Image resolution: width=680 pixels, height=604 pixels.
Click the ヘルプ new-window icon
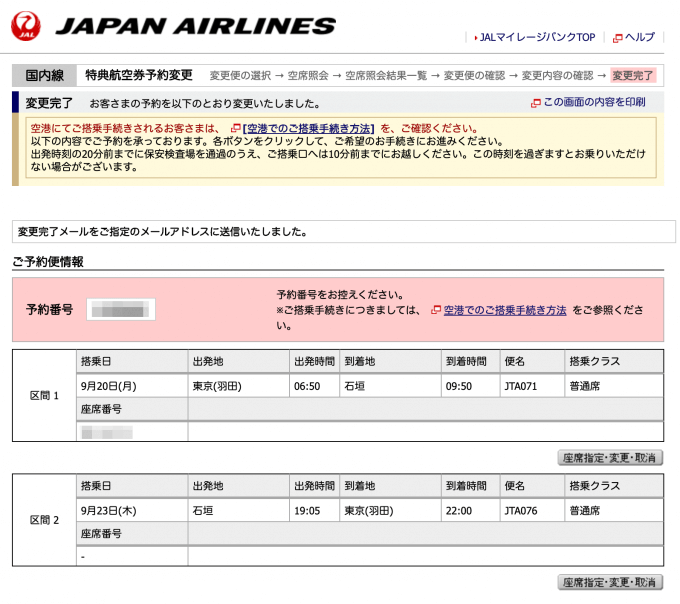[617, 38]
